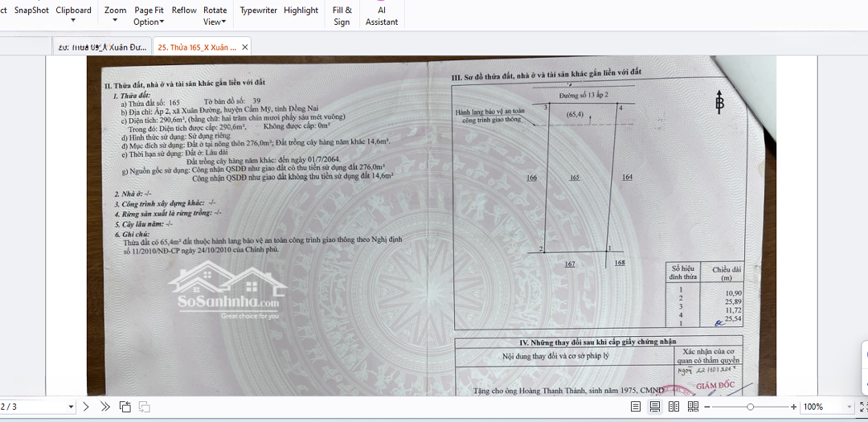Click the previous view icon in status bar
This screenshot has height=422, width=868.
[125, 407]
